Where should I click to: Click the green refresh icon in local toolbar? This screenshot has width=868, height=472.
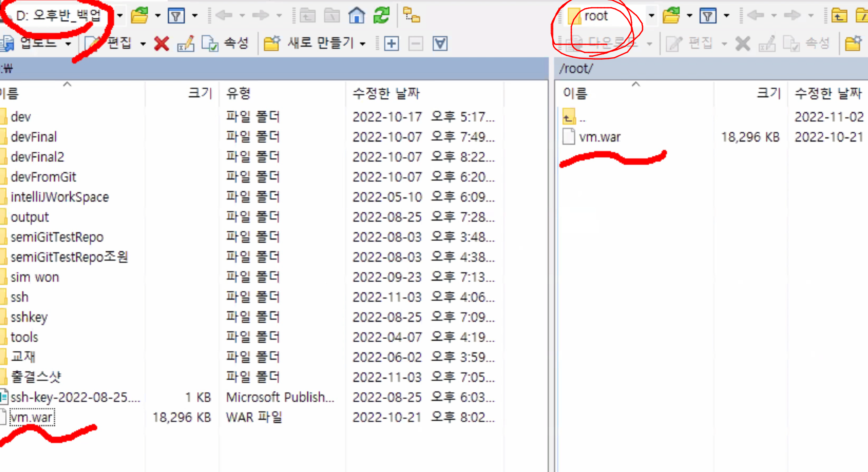click(381, 16)
